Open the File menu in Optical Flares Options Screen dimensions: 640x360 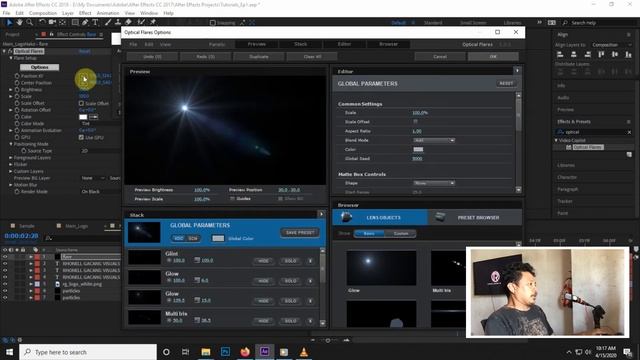click(133, 44)
